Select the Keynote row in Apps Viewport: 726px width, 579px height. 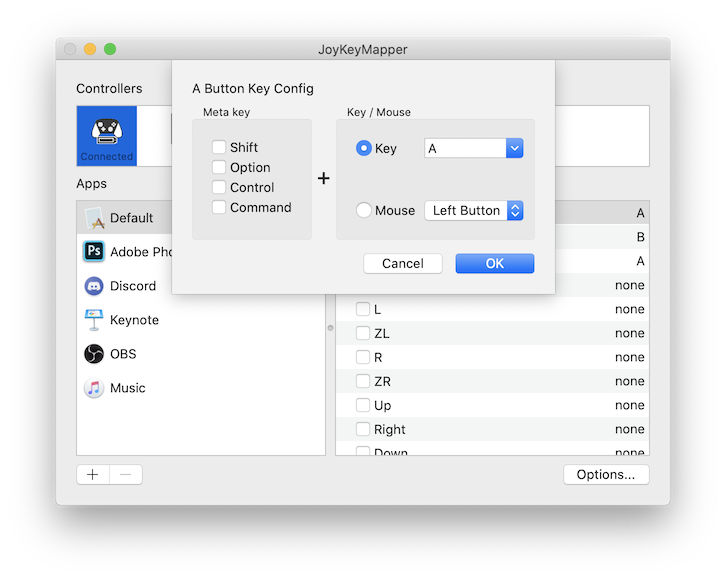pos(201,320)
